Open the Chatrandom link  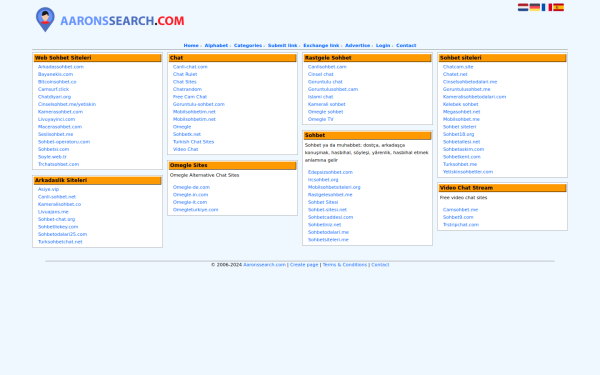tap(187, 89)
